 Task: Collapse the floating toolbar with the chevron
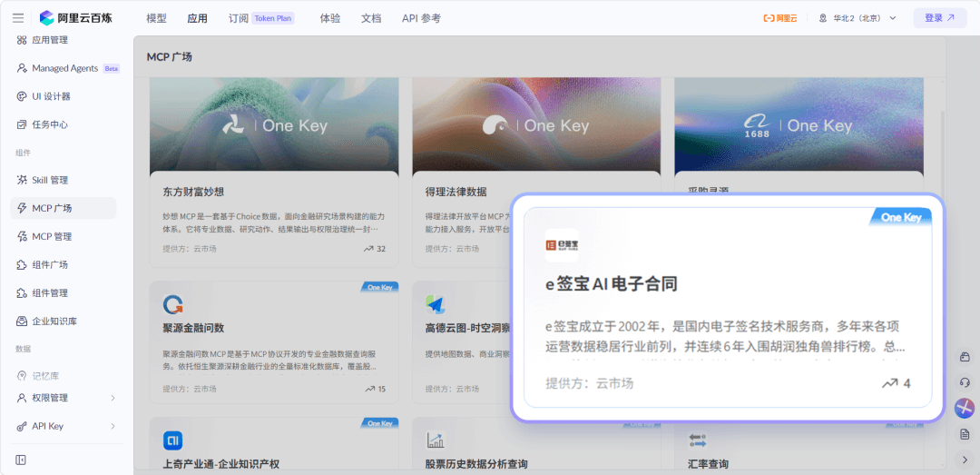click(965, 460)
